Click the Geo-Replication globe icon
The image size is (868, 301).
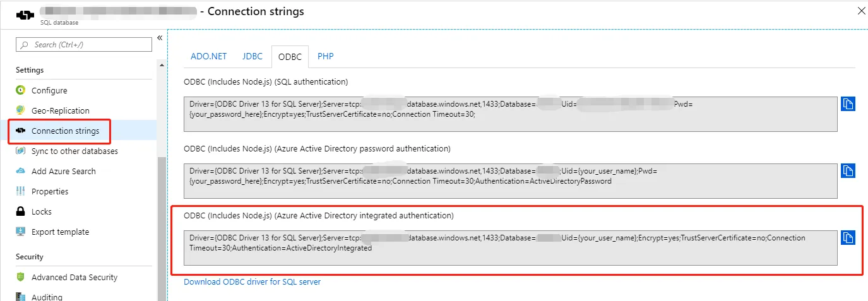click(21, 110)
